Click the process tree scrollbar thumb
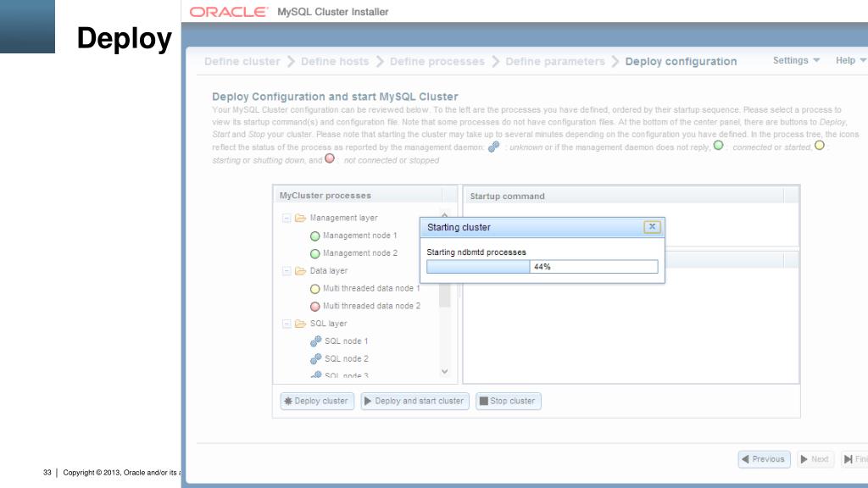Screen dimensions: 868x488 pyautogui.click(x=444, y=295)
